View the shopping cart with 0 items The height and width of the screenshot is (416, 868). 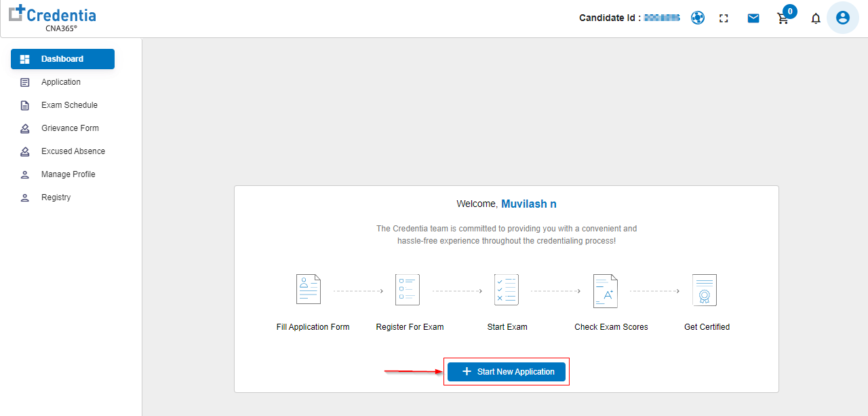[783, 18]
